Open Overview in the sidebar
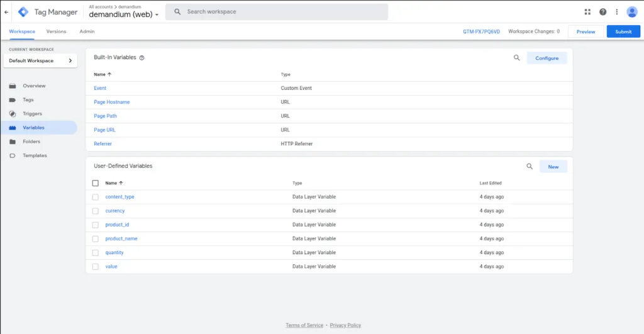 click(x=34, y=86)
